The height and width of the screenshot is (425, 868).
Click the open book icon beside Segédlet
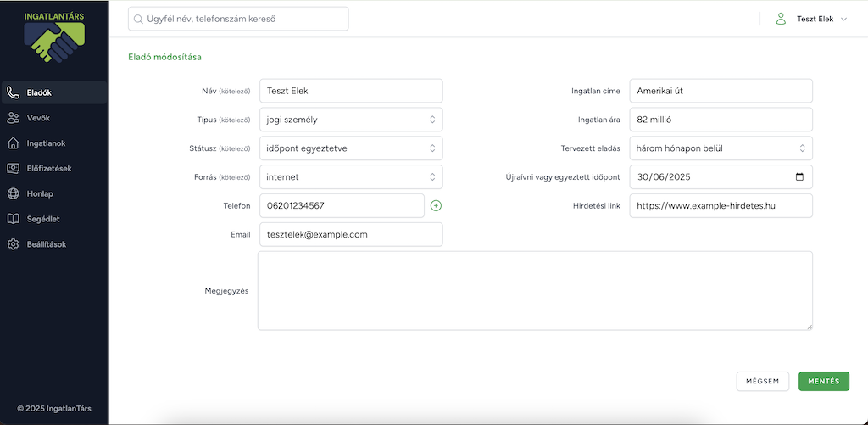coord(14,219)
